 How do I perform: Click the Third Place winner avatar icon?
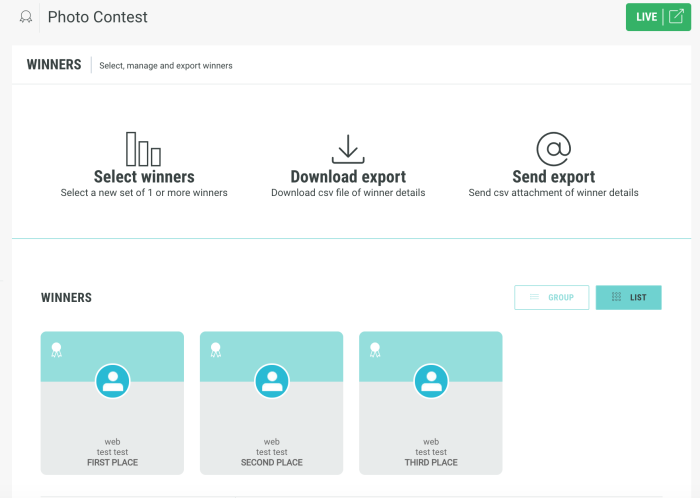click(431, 381)
